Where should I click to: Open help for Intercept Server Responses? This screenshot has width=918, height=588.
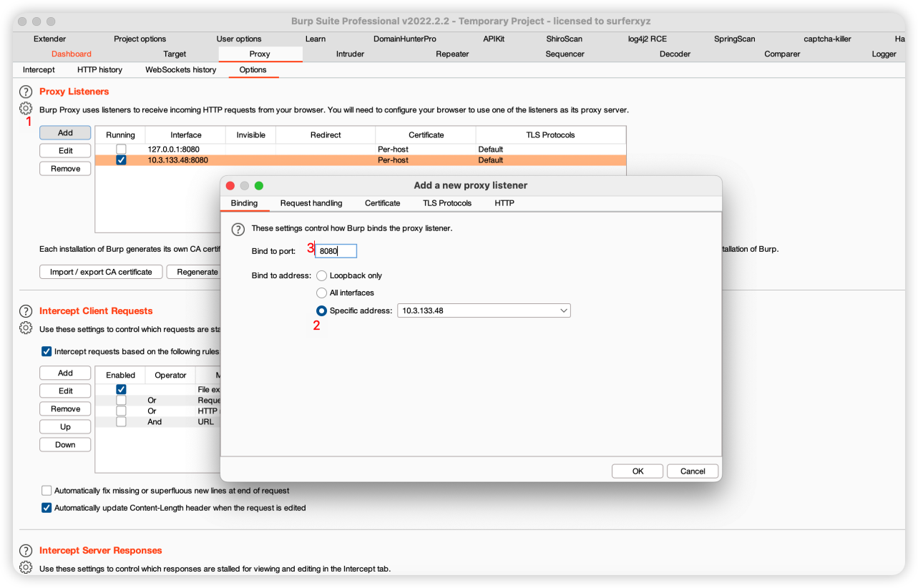26,551
